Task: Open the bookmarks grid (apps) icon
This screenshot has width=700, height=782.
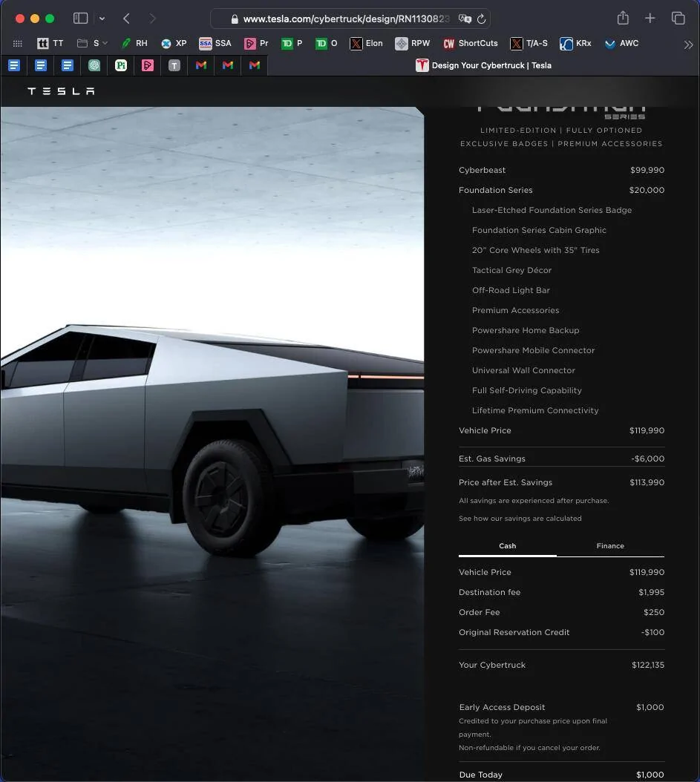Action: coord(18,43)
